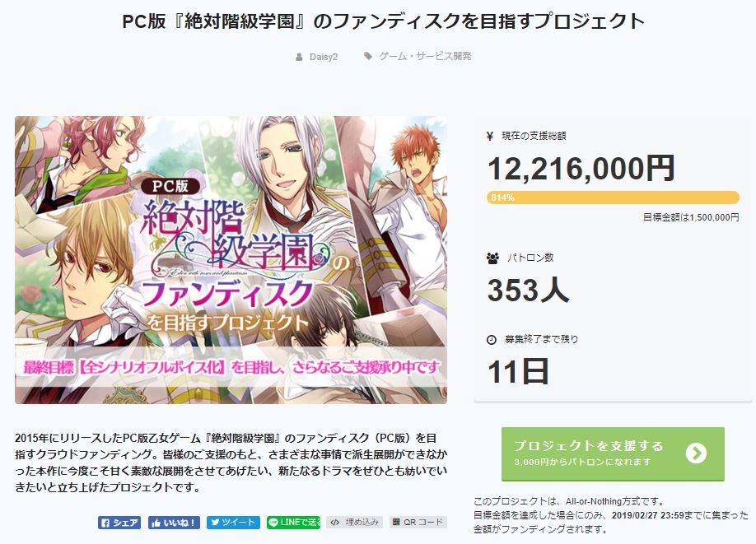
Task: Open the 埋め込み embed code option
Action: 354,523
